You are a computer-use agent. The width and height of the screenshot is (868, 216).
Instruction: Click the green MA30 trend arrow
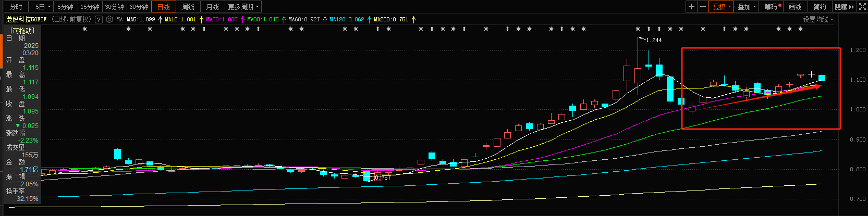point(284,19)
